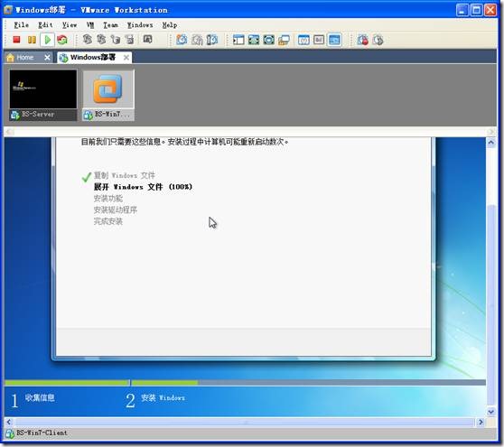Click the '完成安装' step text
Image resolution: width=504 pixels, height=447 pixels.
pyautogui.click(x=108, y=221)
